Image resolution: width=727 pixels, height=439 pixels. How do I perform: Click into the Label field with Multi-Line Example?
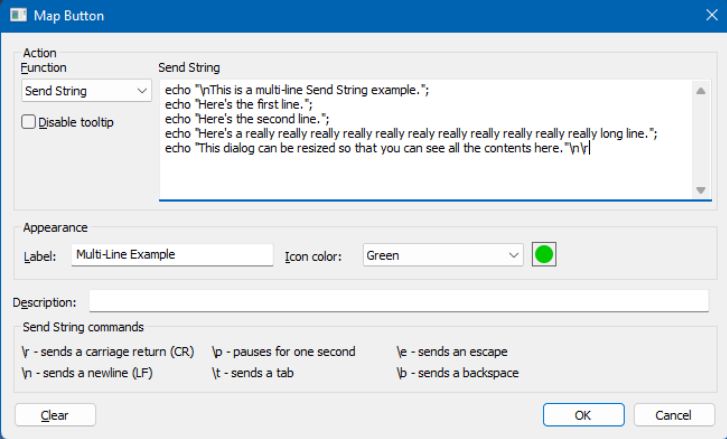(172, 255)
